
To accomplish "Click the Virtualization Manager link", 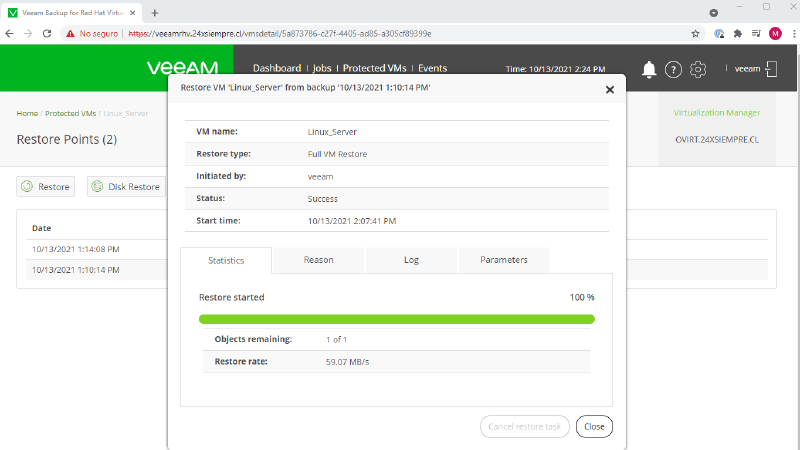I will (717, 113).
